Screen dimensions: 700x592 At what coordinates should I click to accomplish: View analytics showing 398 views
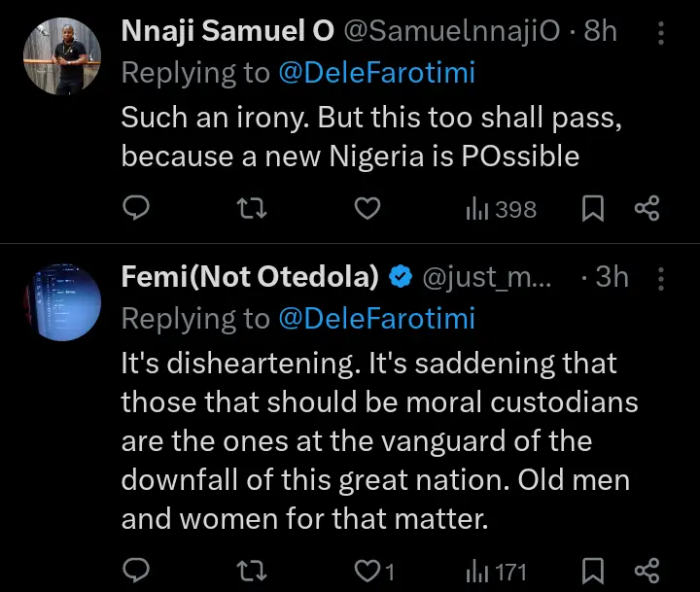(502, 208)
